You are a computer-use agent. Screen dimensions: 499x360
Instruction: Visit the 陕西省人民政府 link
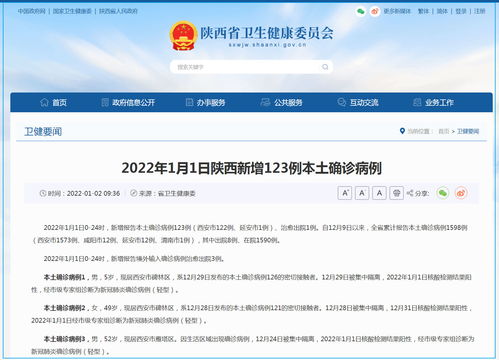click(x=118, y=11)
